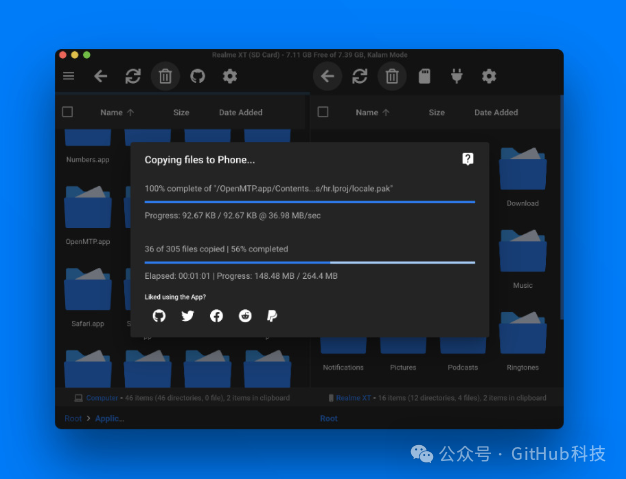
Task: Donate via PayPal icon in dialog
Action: point(272,316)
